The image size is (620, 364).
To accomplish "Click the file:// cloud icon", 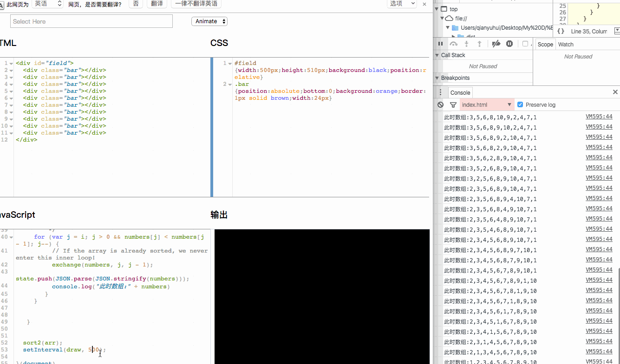I will coord(449,19).
